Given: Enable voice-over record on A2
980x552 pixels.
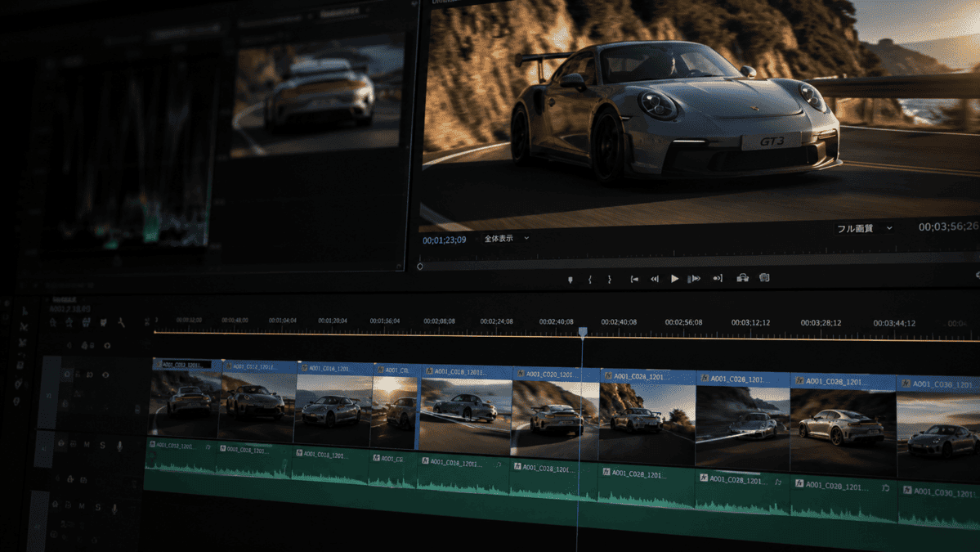Looking at the screenshot, I should coord(114,509).
